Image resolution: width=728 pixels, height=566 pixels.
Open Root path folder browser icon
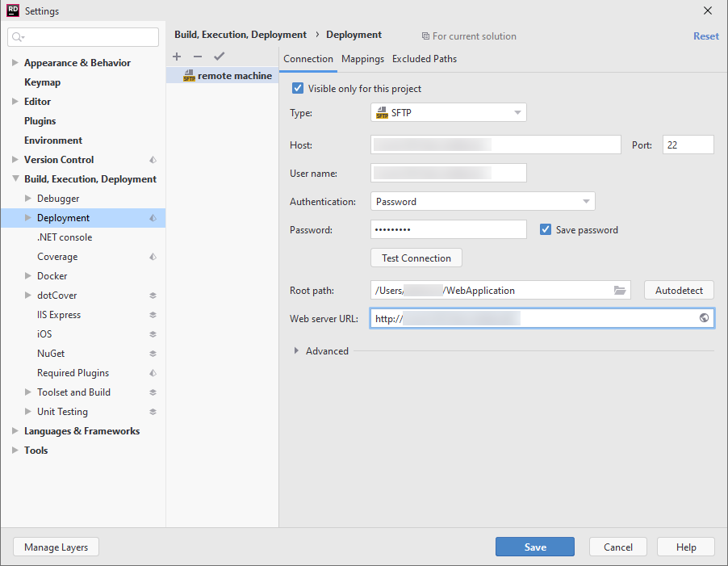coord(619,290)
